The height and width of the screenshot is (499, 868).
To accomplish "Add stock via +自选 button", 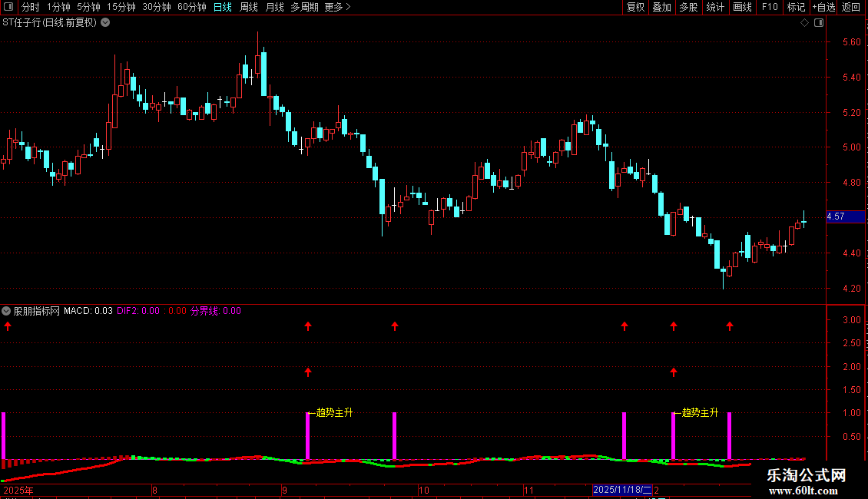I will 823,7.
